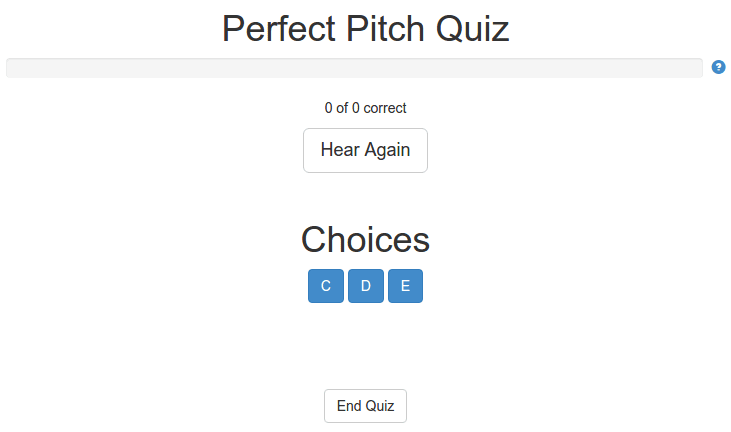
Task: Answer with the blue D button
Action: (x=366, y=286)
